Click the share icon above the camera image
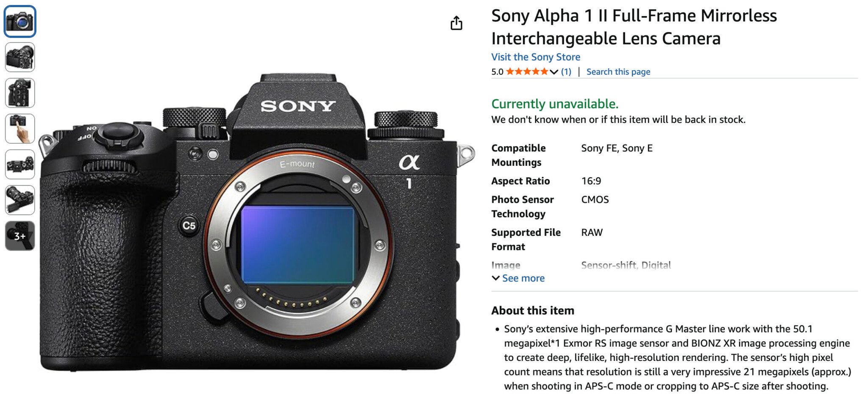This screenshot has height=397, width=868. (x=456, y=23)
